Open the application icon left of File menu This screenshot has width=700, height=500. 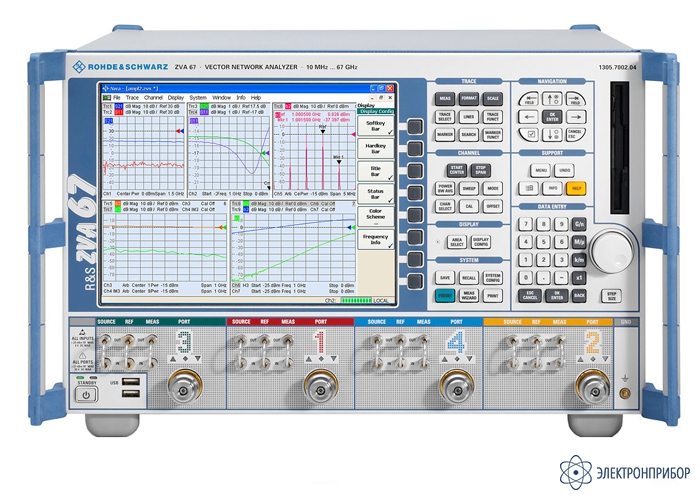[107, 97]
